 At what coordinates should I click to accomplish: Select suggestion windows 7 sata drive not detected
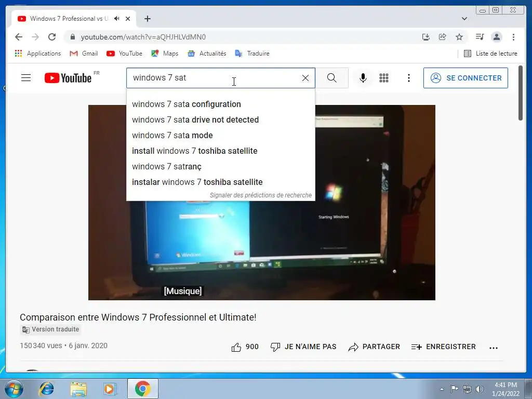pyautogui.click(x=220, y=120)
